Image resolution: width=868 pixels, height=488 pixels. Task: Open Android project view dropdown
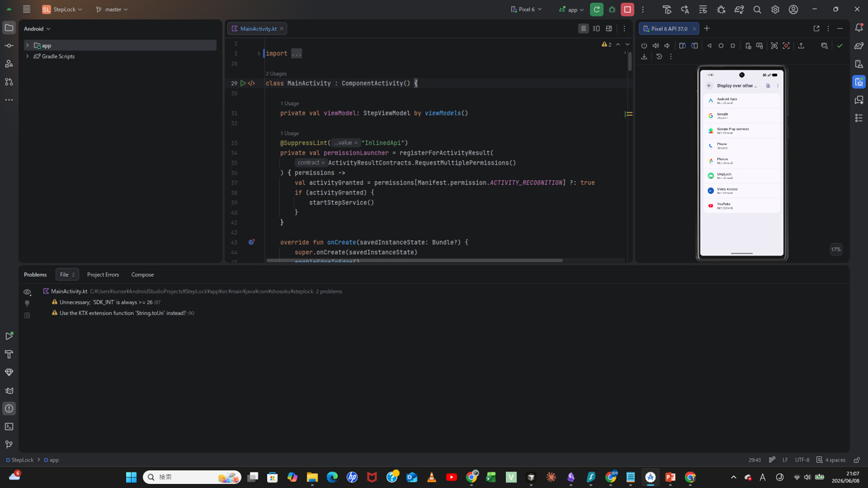pyautogui.click(x=37, y=28)
